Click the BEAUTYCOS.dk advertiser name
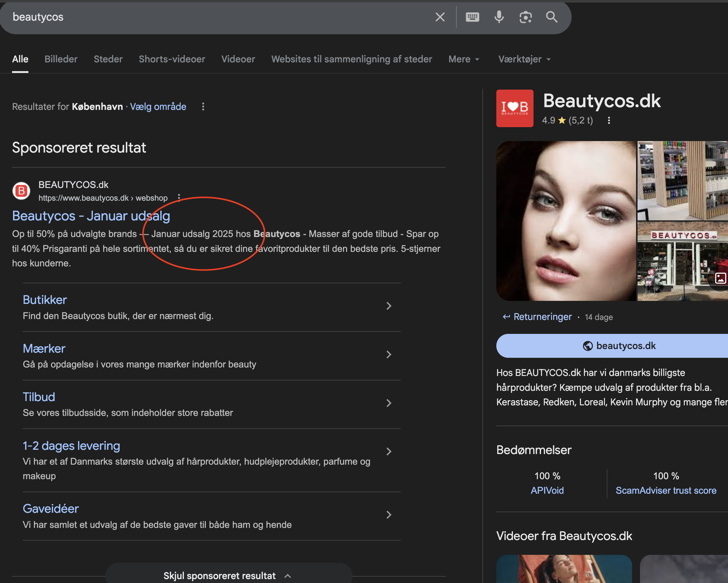This screenshot has width=728, height=583. [x=73, y=185]
